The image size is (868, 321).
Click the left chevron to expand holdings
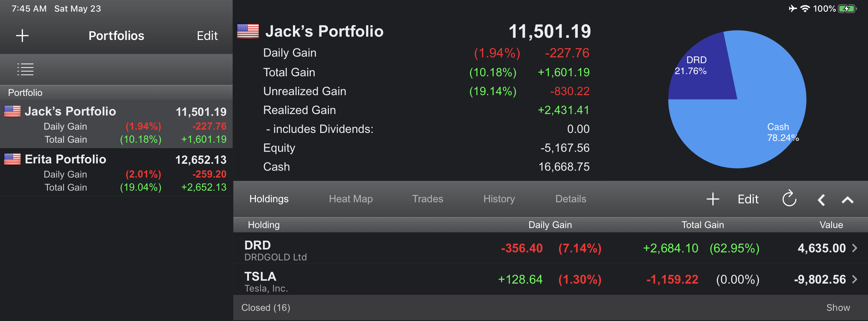tap(821, 200)
